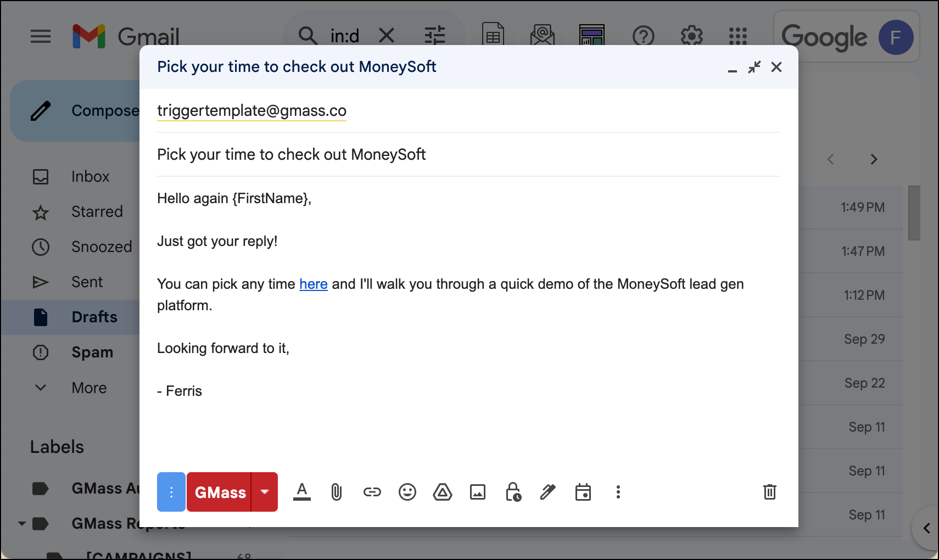Attach files with the paperclip icon
Viewport: 939px width, 560px height.
(337, 492)
